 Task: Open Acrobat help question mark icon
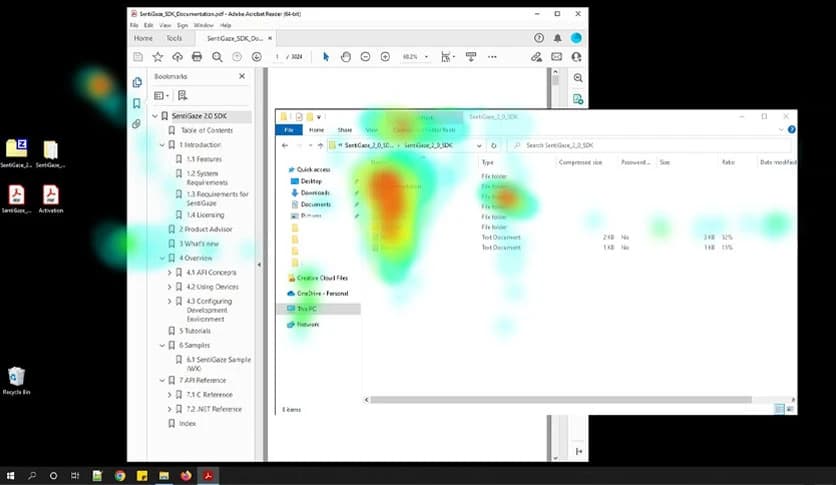pyautogui.click(x=538, y=38)
